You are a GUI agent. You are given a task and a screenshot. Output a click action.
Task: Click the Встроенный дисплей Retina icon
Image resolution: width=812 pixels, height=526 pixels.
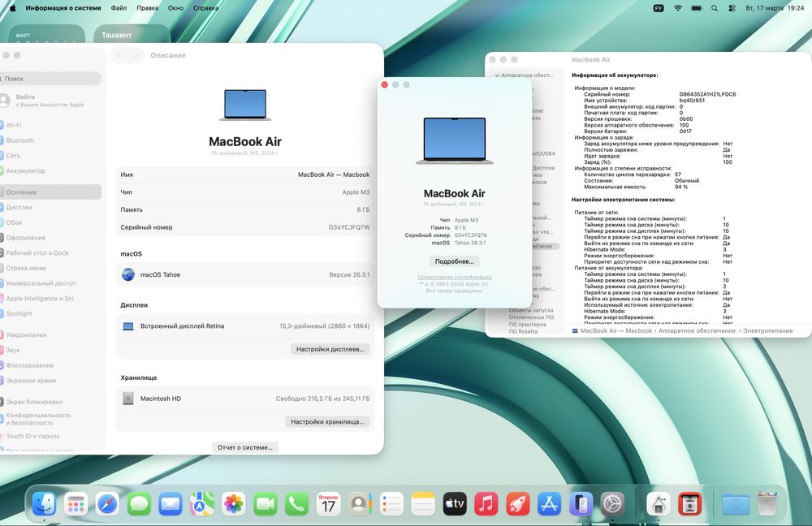pos(128,326)
